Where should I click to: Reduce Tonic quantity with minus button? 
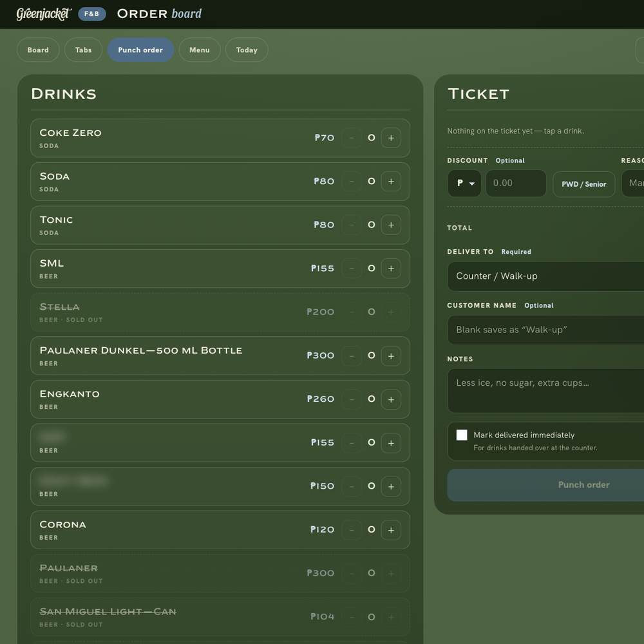(352, 225)
